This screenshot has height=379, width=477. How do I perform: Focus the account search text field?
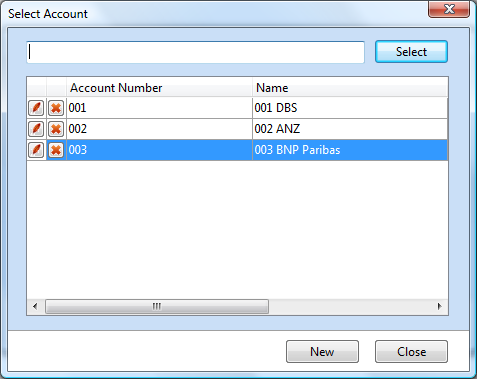(195, 52)
